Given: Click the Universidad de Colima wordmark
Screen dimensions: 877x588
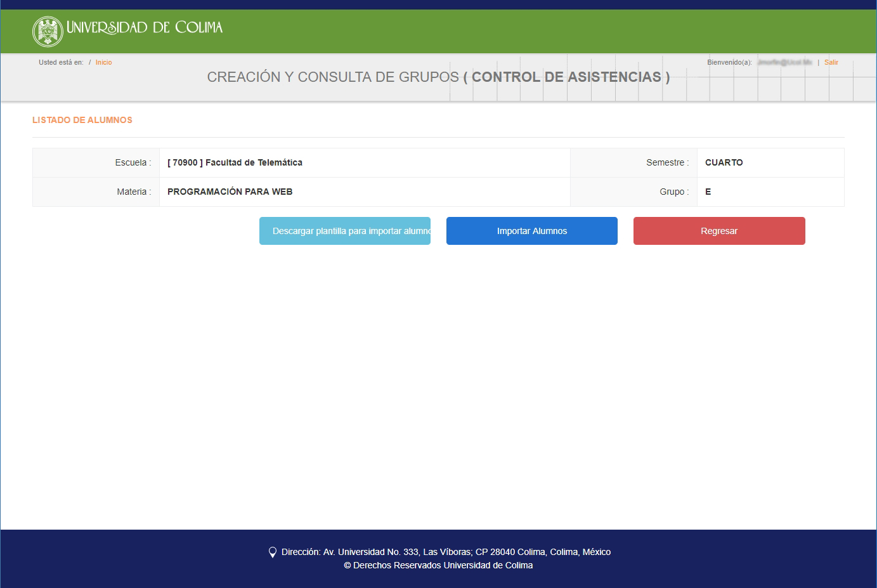Looking at the screenshot, I should (x=145, y=27).
